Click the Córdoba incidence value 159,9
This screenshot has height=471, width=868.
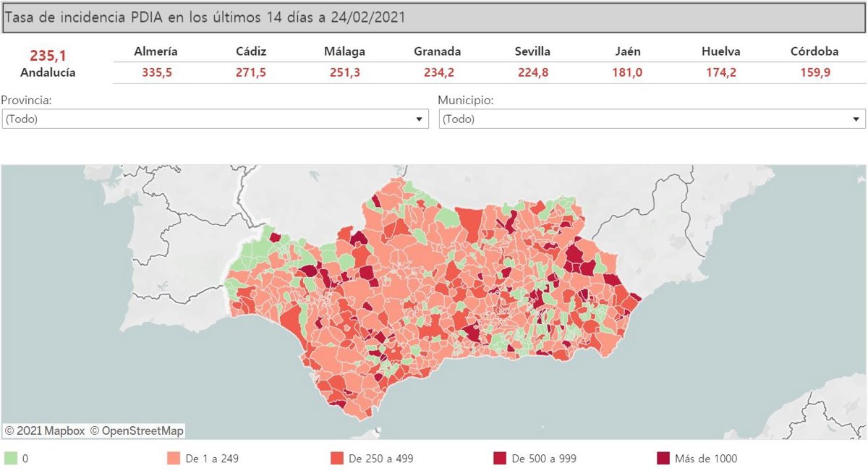click(814, 72)
